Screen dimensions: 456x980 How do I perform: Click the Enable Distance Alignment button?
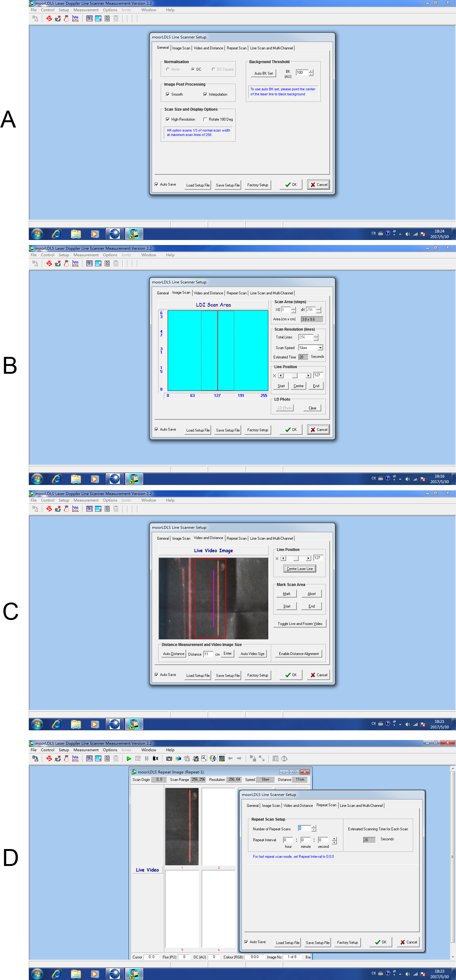299,653
